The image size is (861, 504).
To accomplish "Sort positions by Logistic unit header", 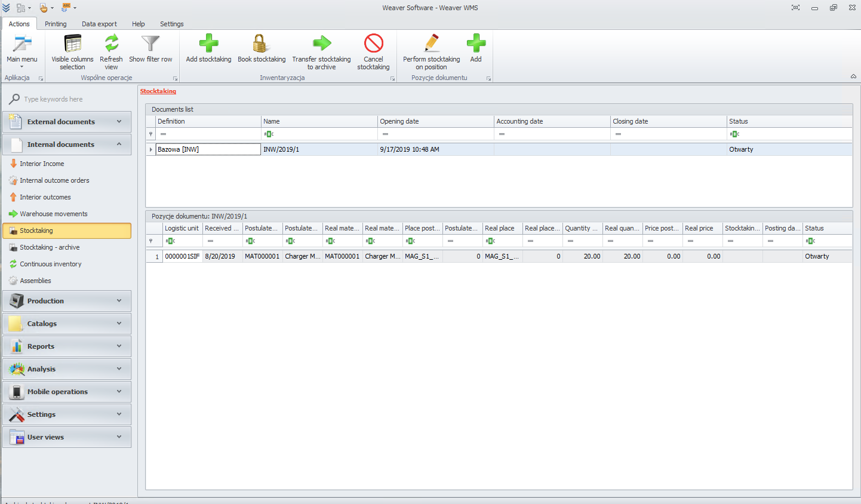I will [183, 228].
